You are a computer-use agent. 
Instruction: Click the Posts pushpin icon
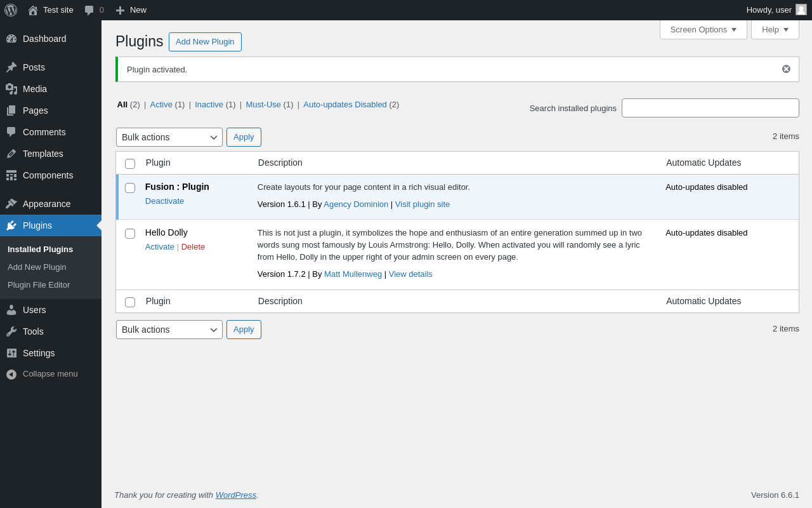click(11, 67)
